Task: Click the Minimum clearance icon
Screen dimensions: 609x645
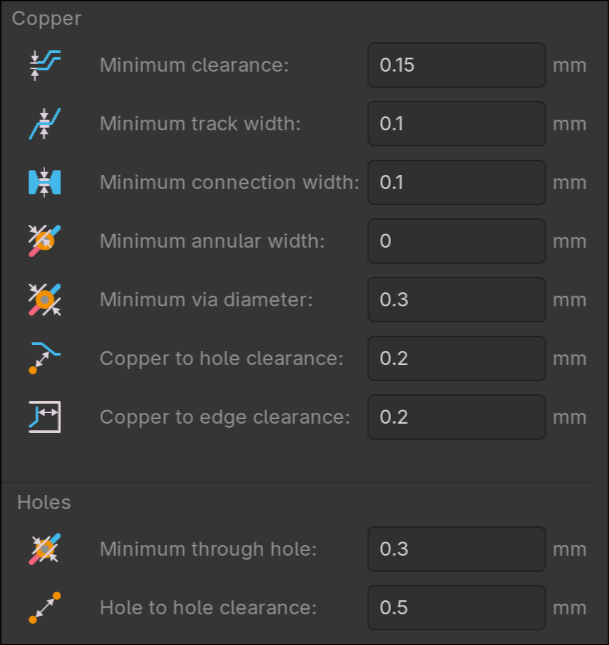Action: click(45, 66)
